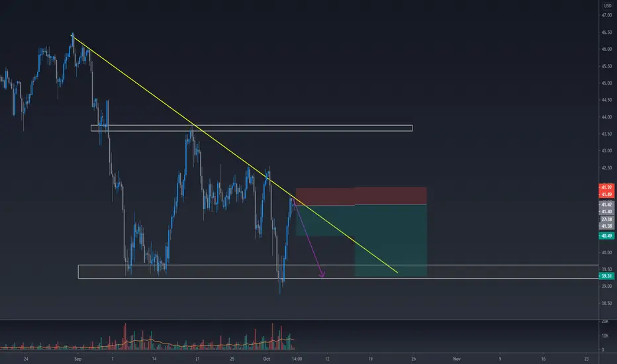Click the 24 date label on time axis

click(x=26, y=359)
